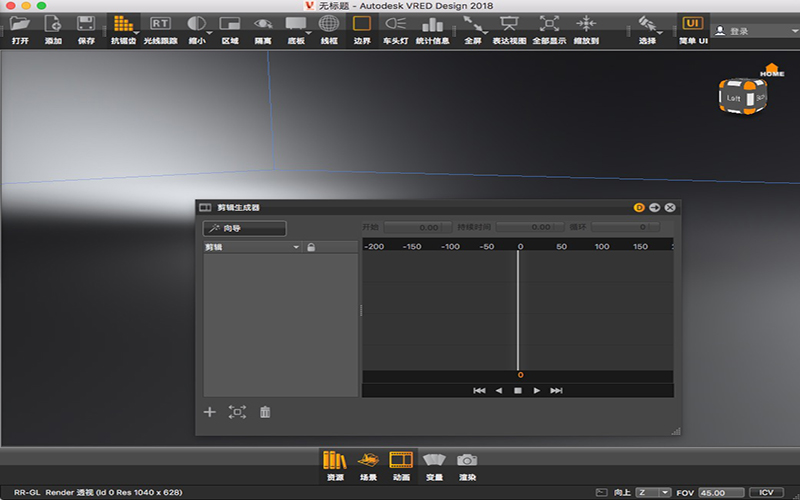Click the frame clip icon

click(x=237, y=412)
